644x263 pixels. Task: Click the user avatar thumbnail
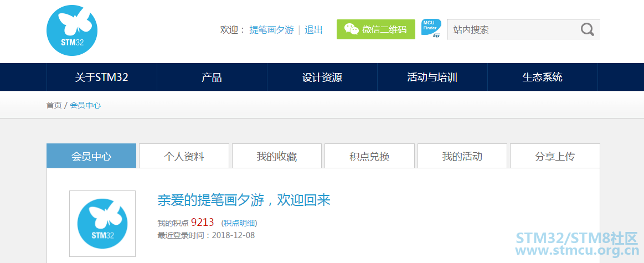tap(102, 224)
